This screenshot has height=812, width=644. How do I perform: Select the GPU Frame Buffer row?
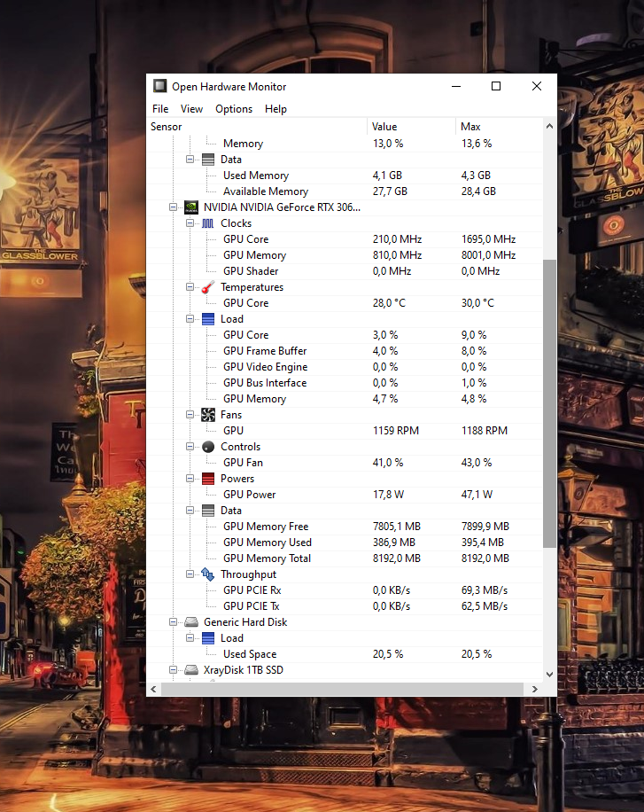coord(345,351)
